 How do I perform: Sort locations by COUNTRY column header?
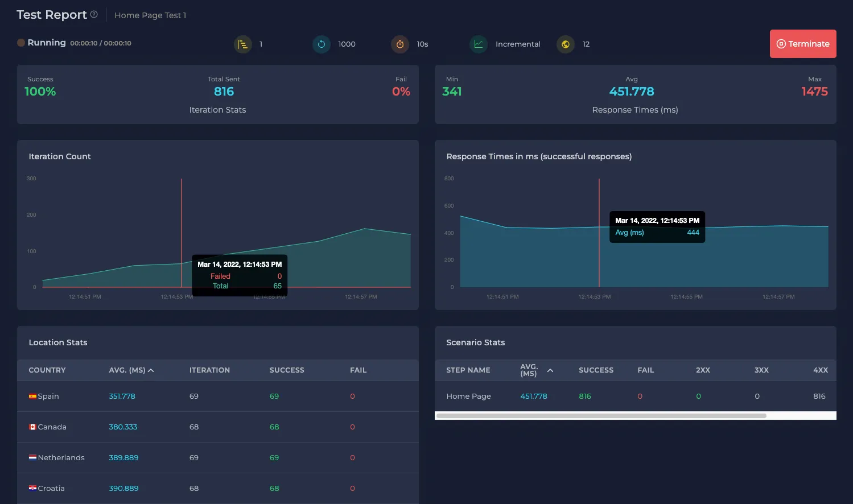tap(47, 370)
